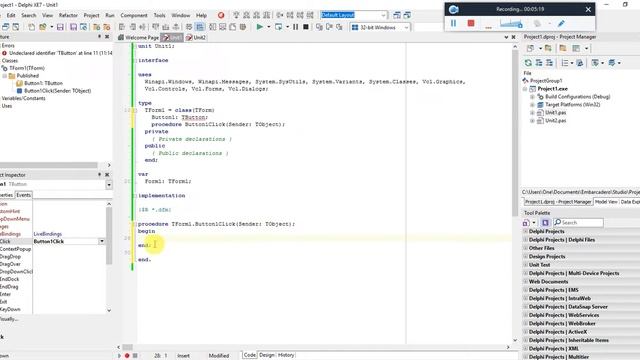Click the Pause program toolbar icon
The height and width of the screenshot is (360, 640).
296,27
